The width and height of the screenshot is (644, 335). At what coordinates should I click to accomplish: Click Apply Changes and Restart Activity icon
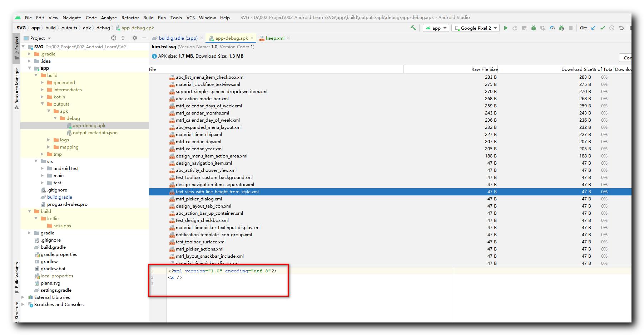tap(515, 28)
